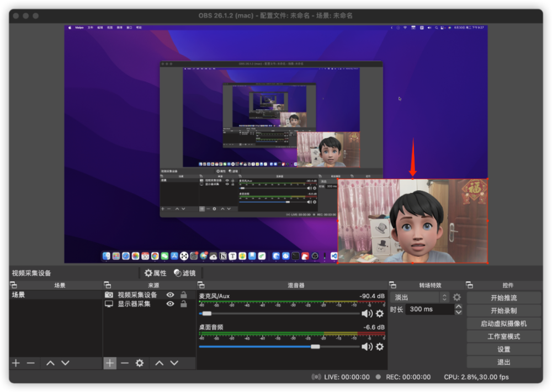Screen dimensions: 552x392
Task: Pop out the 控件 panel with its dock icon
Action: click(469, 285)
